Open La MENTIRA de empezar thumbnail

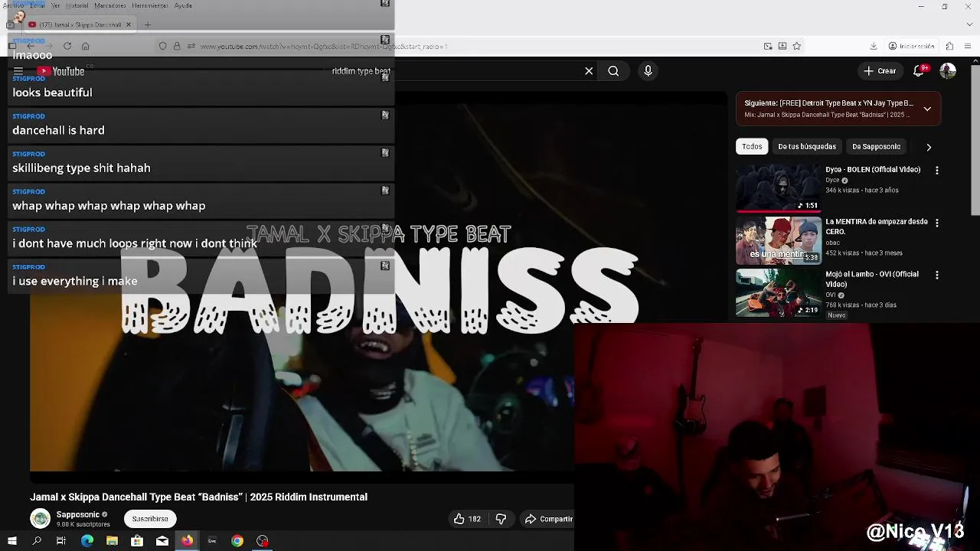pyautogui.click(x=779, y=240)
